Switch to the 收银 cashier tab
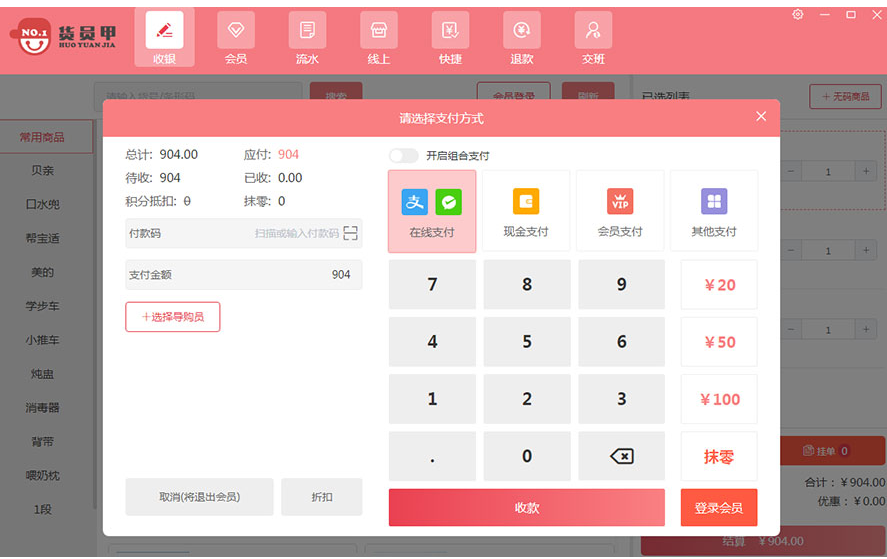The width and height of the screenshot is (887, 559). (x=165, y=38)
